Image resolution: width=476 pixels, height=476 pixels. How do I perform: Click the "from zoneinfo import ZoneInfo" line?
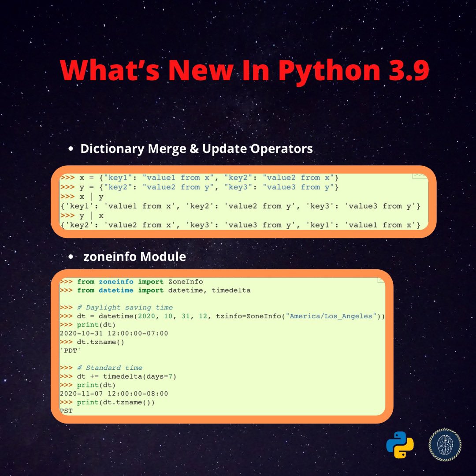(131, 282)
